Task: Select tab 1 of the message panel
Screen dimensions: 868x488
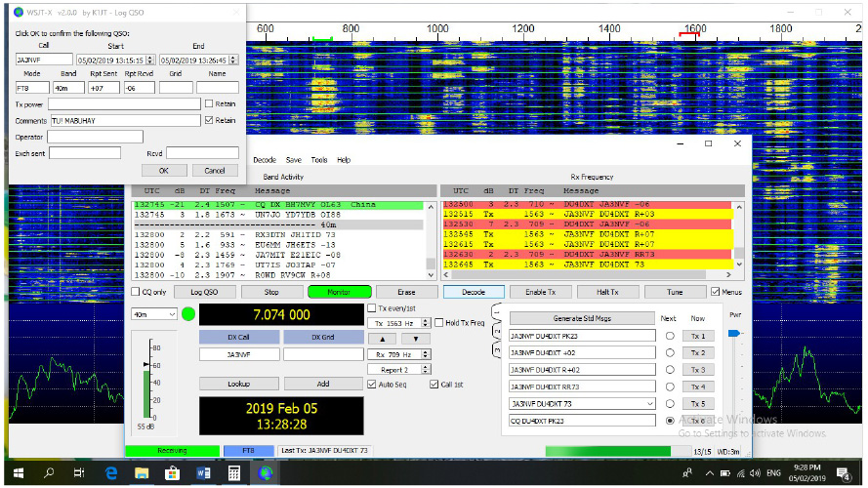Action: coord(497,313)
